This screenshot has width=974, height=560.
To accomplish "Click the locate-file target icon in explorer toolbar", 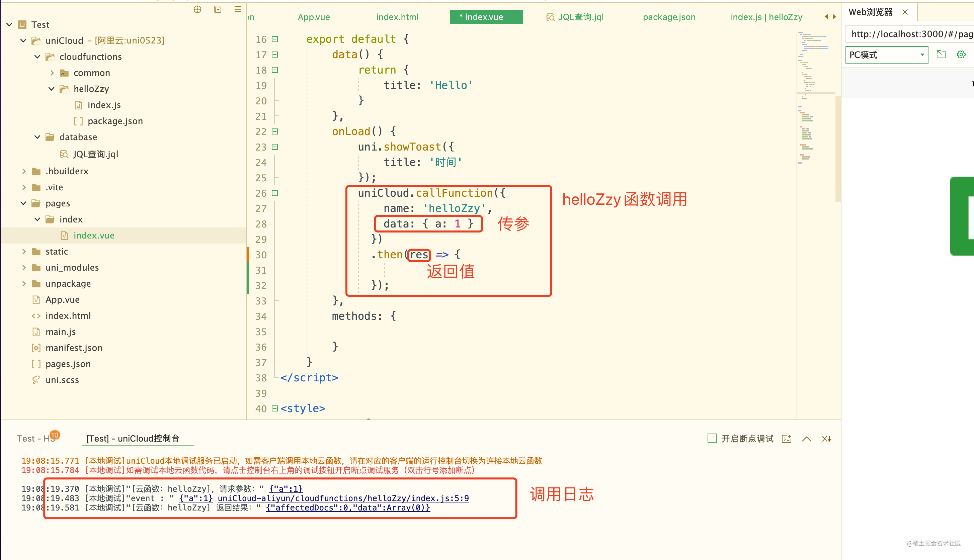I will tap(197, 10).
